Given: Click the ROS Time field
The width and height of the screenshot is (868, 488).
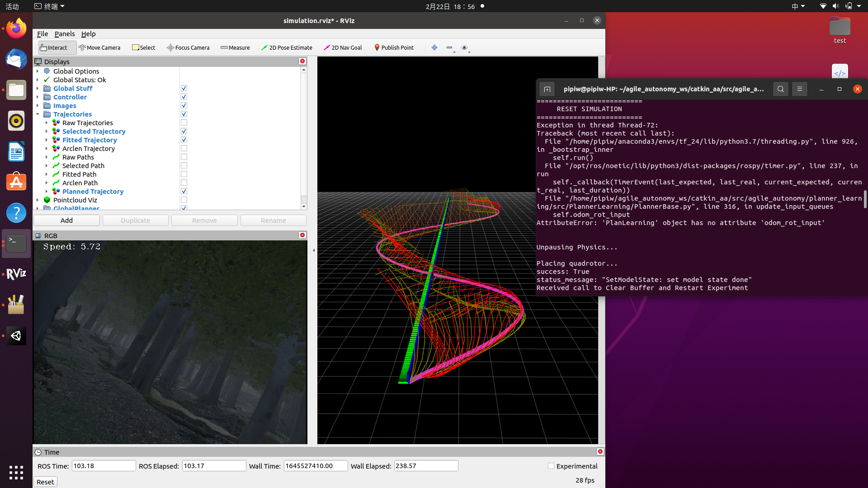Looking at the screenshot, I should (x=104, y=466).
